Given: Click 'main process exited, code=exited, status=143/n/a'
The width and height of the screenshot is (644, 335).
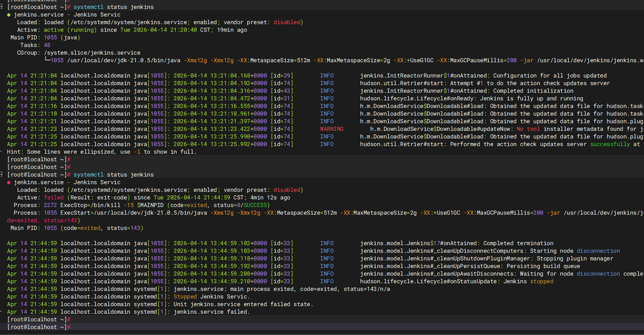Looking at the screenshot, I should coord(310,289).
